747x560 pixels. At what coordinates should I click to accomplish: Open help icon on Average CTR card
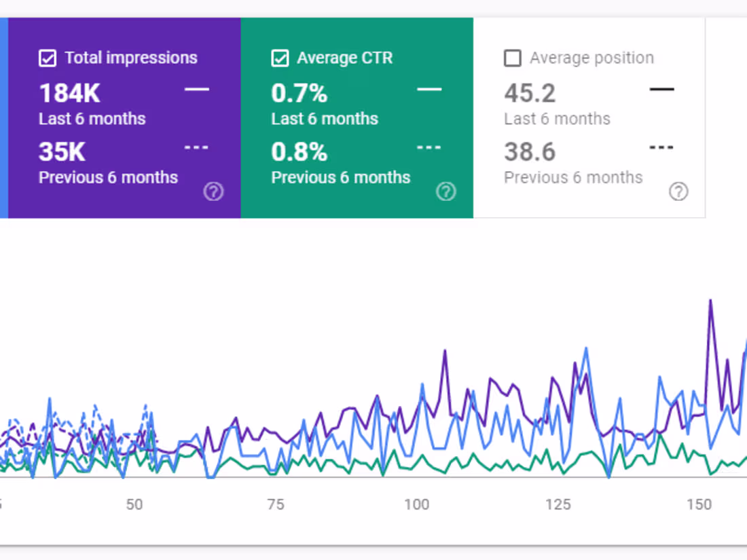tap(445, 192)
